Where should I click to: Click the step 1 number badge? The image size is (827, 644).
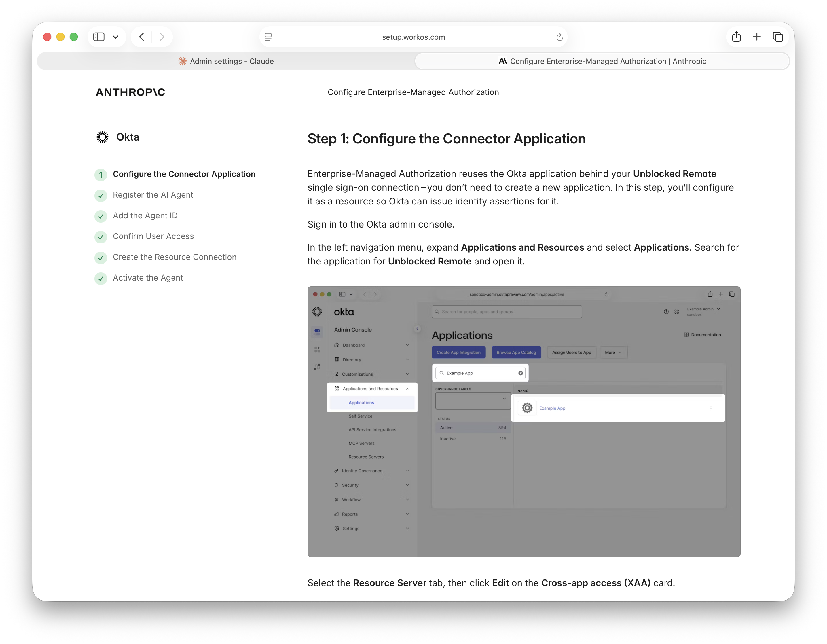[101, 175]
